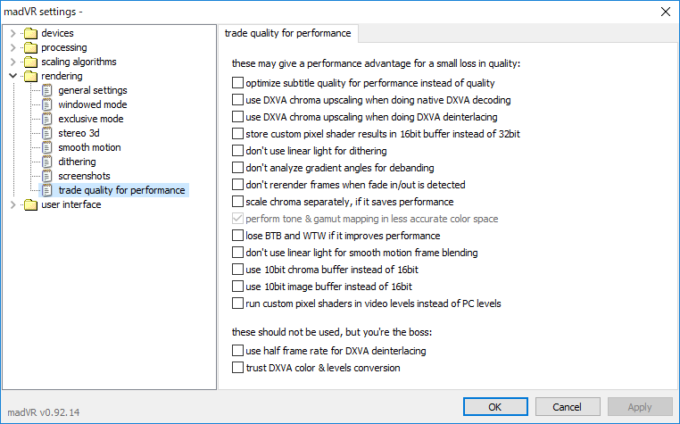Click the scaling algorithms folder icon
This screenshot has width=680, height=424.
(31, 61)
